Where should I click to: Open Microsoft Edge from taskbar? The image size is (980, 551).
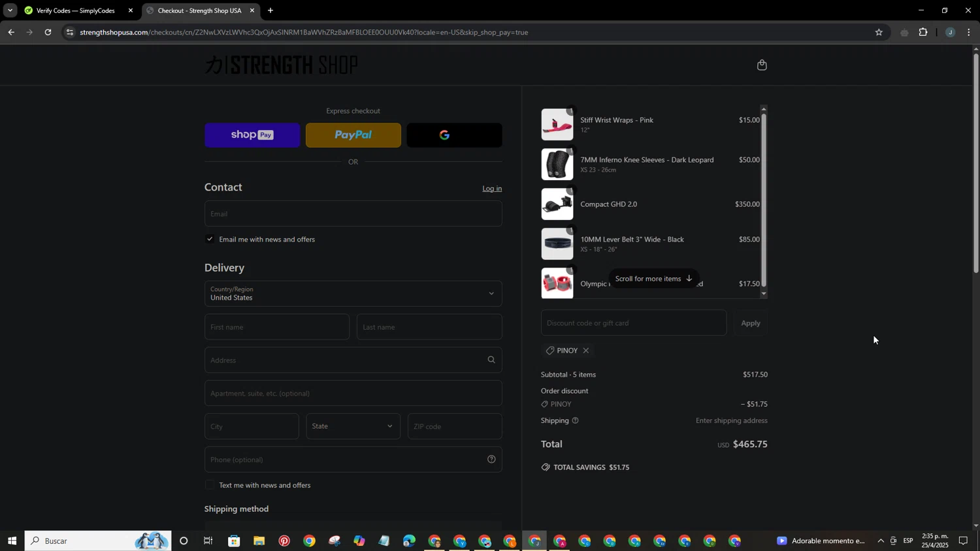coord(409,541)
